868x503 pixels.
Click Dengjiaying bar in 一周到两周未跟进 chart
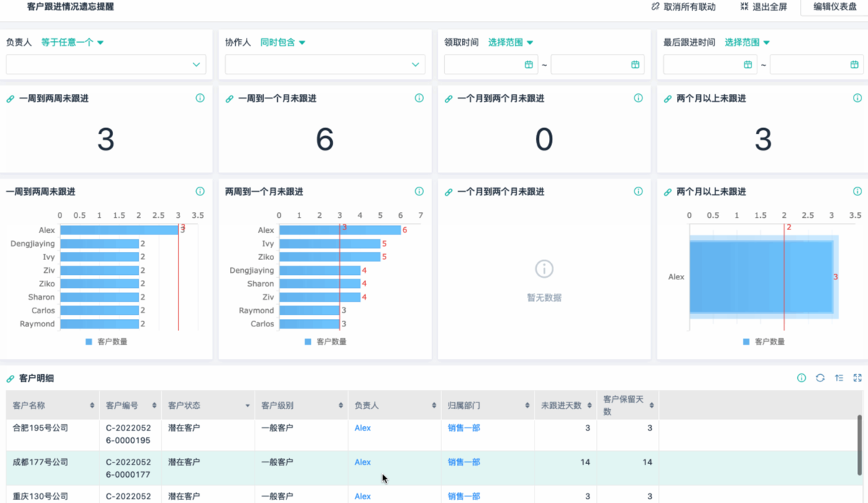99,244
